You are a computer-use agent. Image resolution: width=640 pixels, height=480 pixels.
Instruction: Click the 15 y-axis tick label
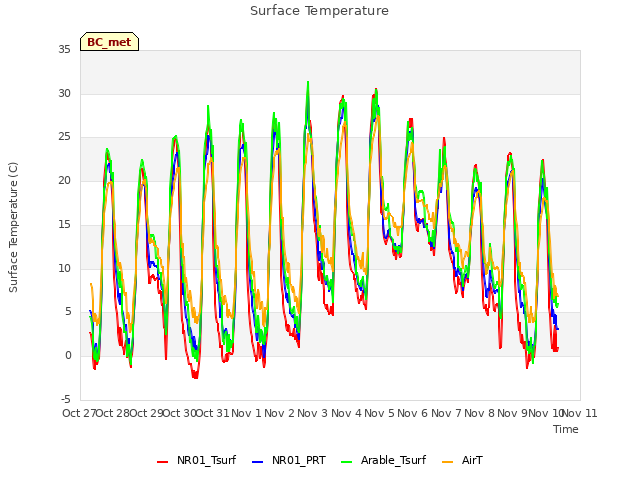[x=64, y=224]
